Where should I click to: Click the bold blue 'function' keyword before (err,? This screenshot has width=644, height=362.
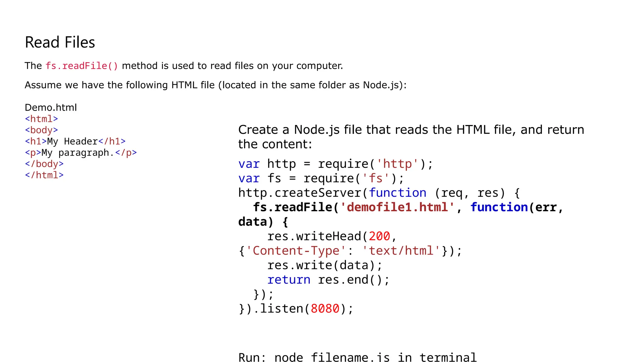pyautogui.click(x=499, y=207)
